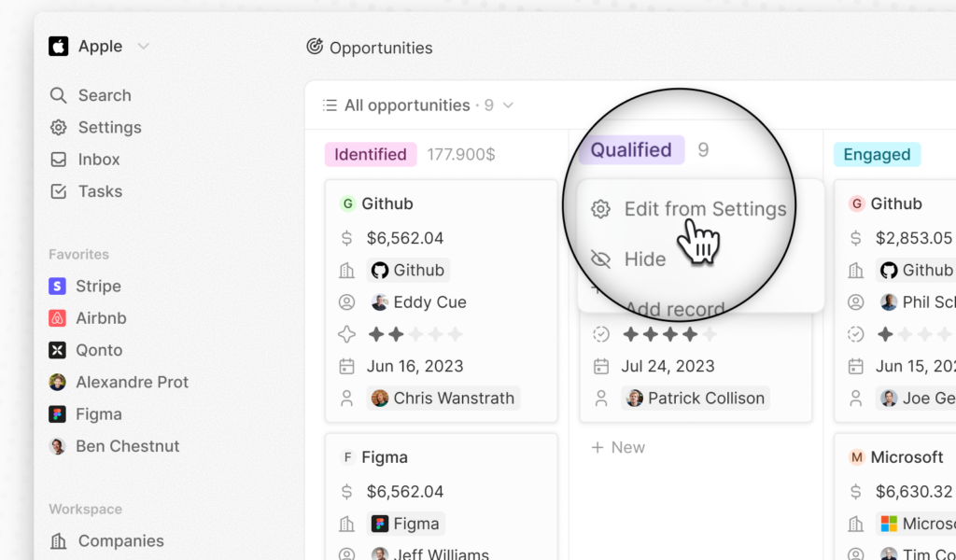Open Settings via the gear icon
956x560 pixels.
58,127
